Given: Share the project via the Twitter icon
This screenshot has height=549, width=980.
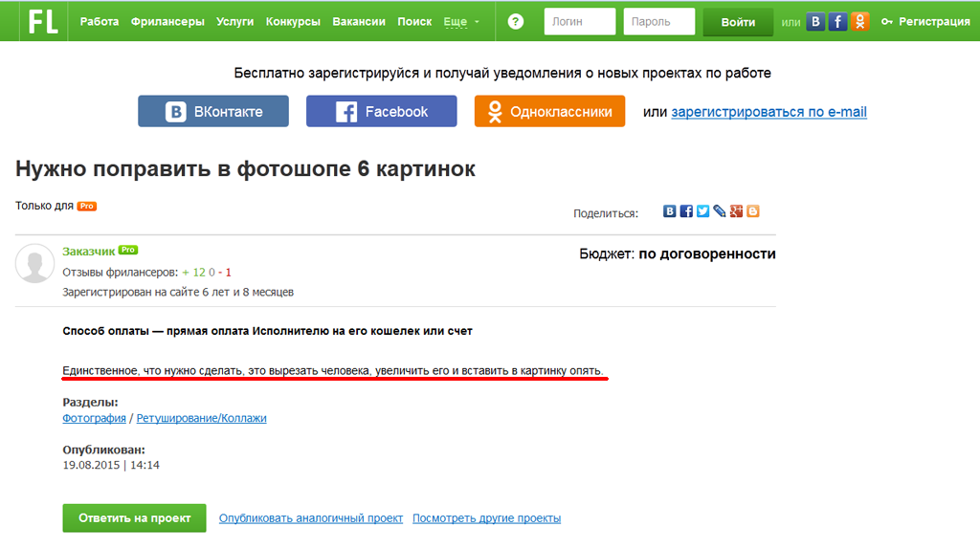Looking at the screenshot, I should coord(703,211).
